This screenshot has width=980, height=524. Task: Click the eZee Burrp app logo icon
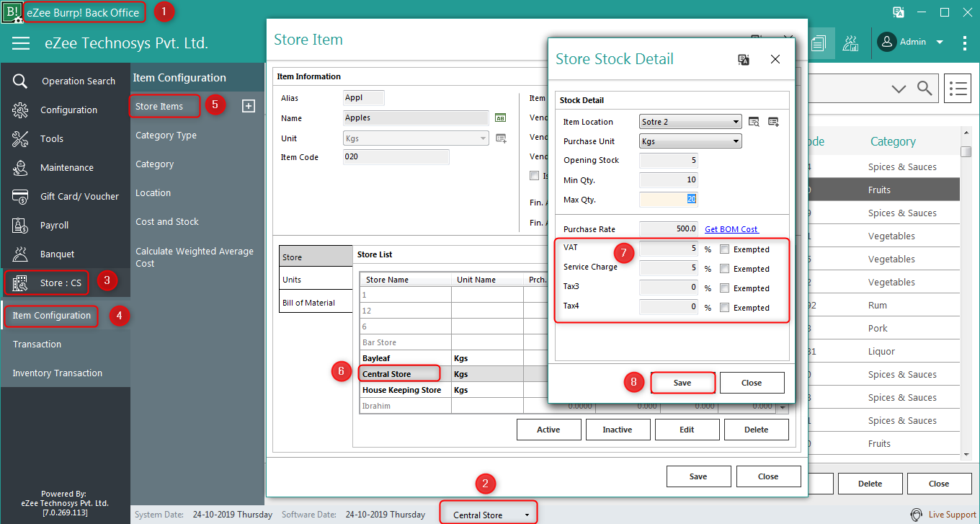coord(12,12)
